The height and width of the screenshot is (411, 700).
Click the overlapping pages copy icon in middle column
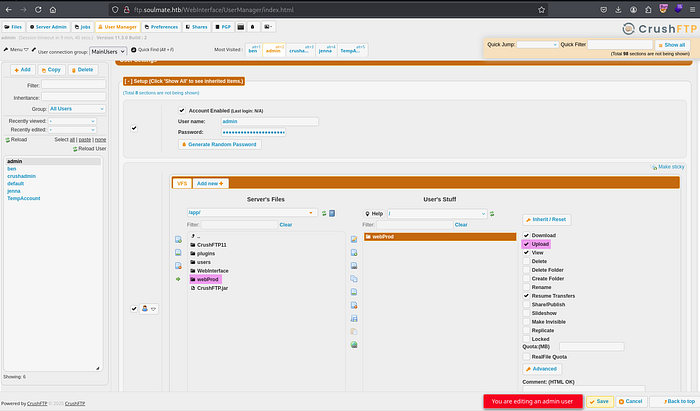point(354,279)
